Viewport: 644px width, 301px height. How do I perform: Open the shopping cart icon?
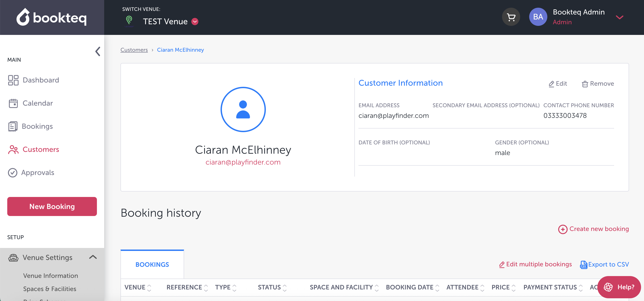(x=511, y=17)
